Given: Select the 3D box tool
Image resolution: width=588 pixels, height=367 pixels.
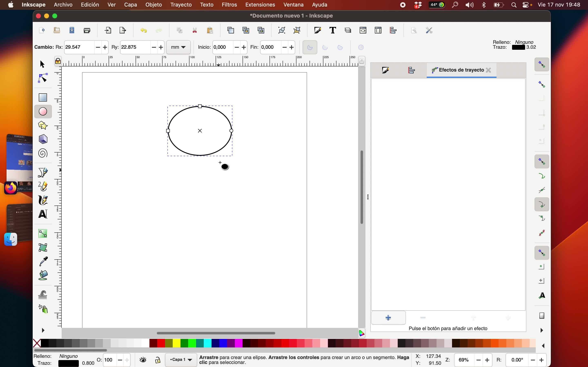Looking at the screenshot, I should point(43,139).
